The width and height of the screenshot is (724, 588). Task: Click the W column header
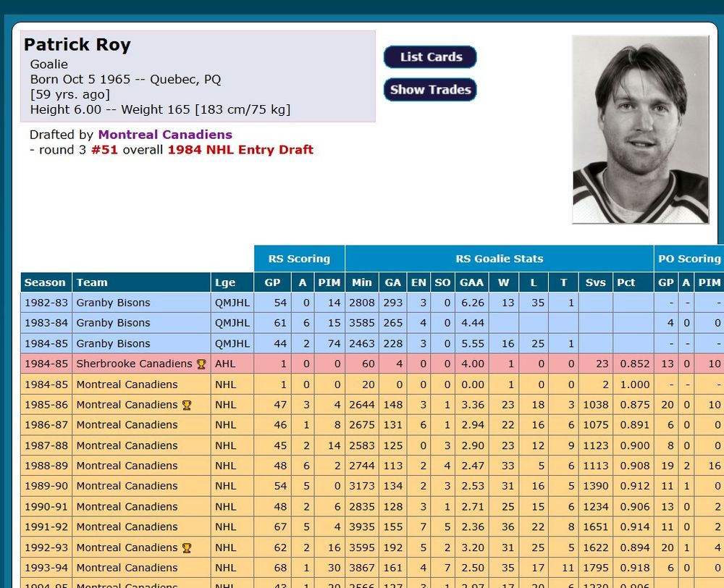coord(503,282)
